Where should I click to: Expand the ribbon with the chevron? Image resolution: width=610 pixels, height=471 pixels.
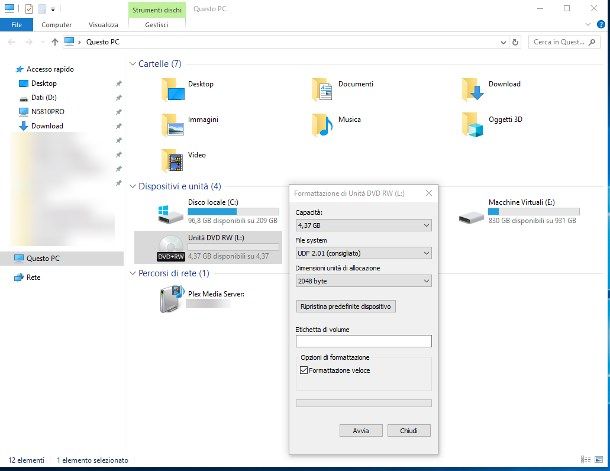click(588, 24)
